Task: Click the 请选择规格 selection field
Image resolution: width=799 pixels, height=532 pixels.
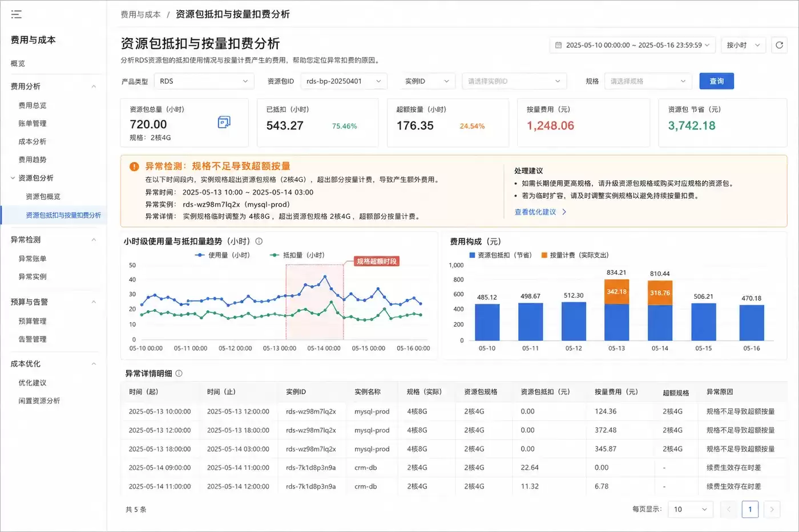Action: (648, 81)
